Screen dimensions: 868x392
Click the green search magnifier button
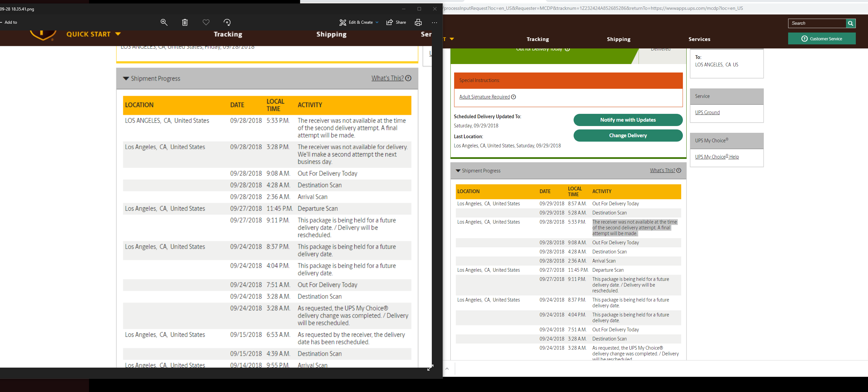[850, 23]
